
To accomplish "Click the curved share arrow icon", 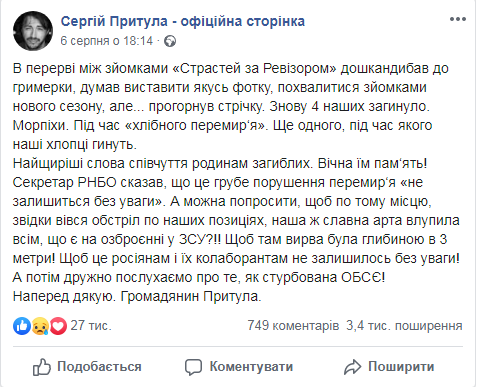I will [x=352, y=367].
